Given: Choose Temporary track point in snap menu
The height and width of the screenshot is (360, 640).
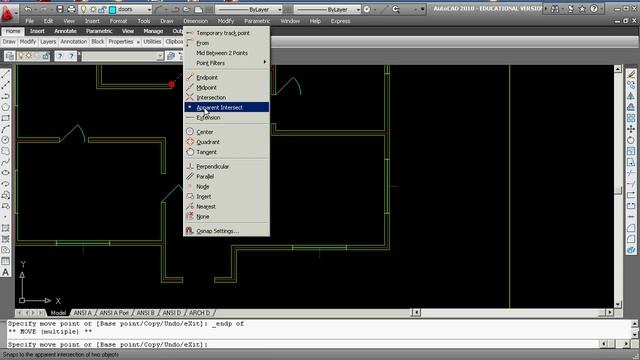Looking at the screenshot, I should pyautogui.click(x=227, y=33).
